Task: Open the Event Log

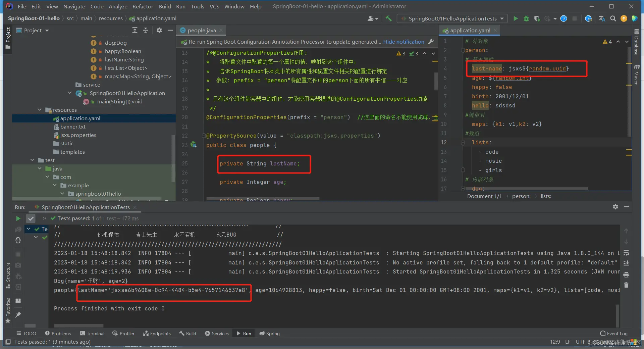Action: coord(613,334)
